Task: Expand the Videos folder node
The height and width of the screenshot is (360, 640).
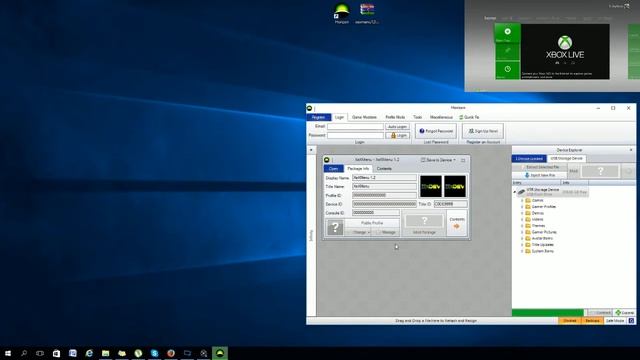Action: (x=522, y=220)
